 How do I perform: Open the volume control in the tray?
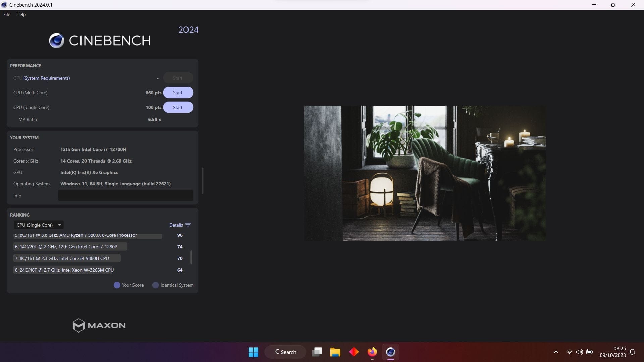(x=579, y=352)
